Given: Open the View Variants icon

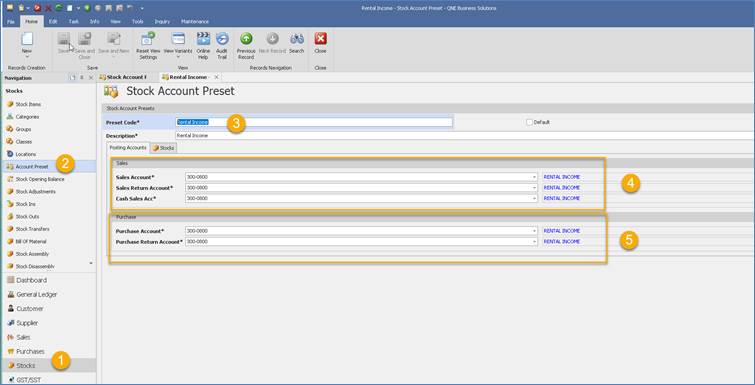Looking at the screenshot, I should (x=178, y=39).
